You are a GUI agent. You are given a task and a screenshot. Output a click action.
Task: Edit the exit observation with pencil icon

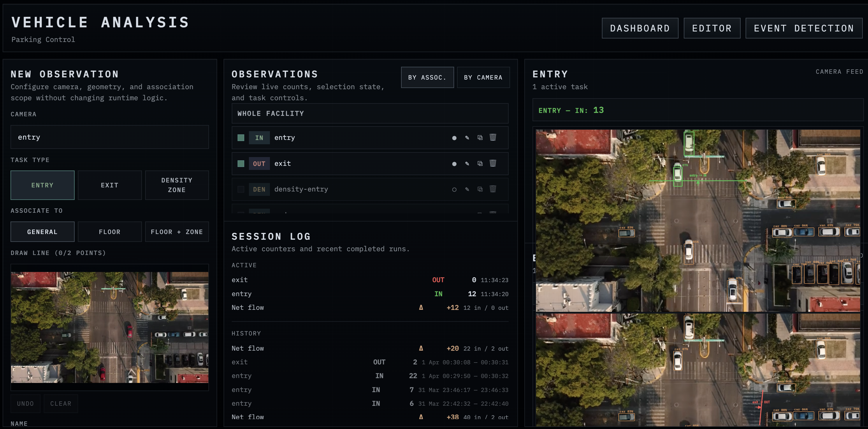(x=467, y=164)
